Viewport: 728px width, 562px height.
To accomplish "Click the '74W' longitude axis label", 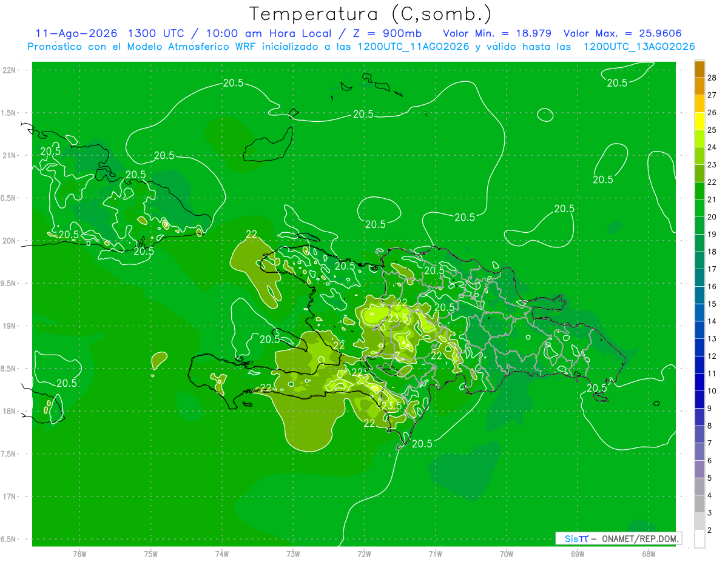I will [x=222, y=554].
